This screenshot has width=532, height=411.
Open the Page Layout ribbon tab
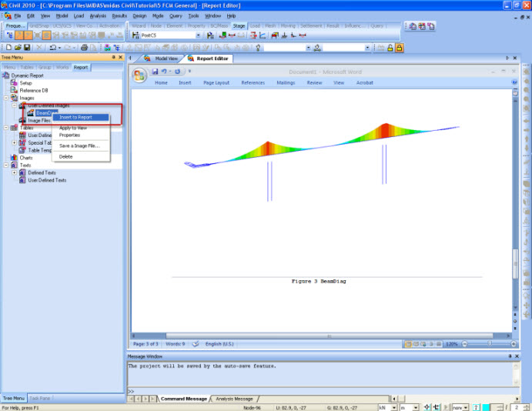pos(216,82)
